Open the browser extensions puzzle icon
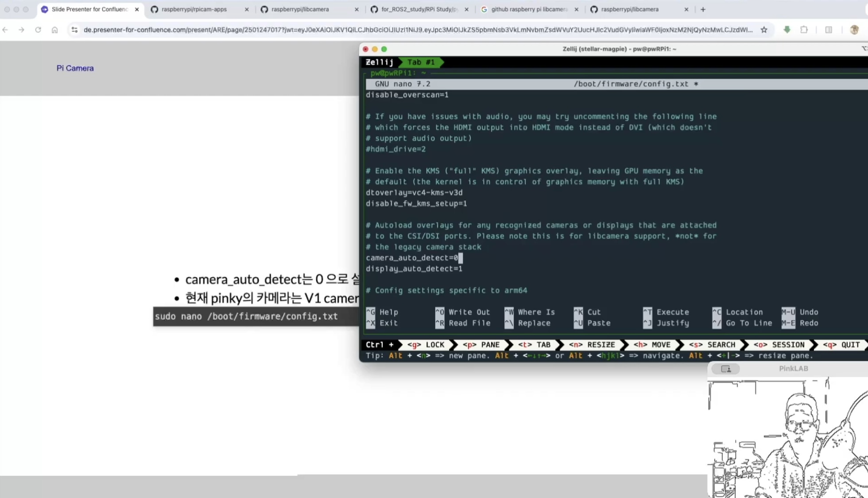 [x=804, y=30]
